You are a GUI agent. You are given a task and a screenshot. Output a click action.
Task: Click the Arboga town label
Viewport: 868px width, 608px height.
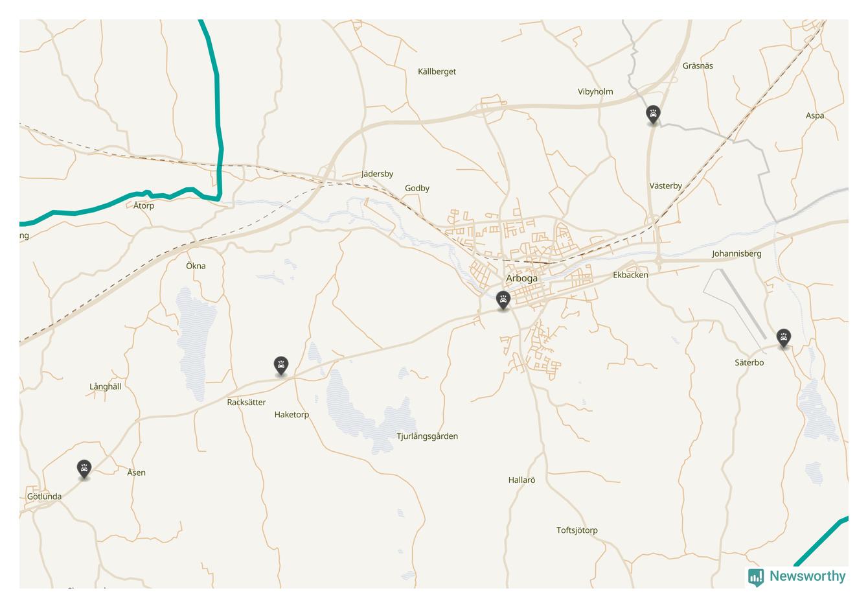point(521,278)
